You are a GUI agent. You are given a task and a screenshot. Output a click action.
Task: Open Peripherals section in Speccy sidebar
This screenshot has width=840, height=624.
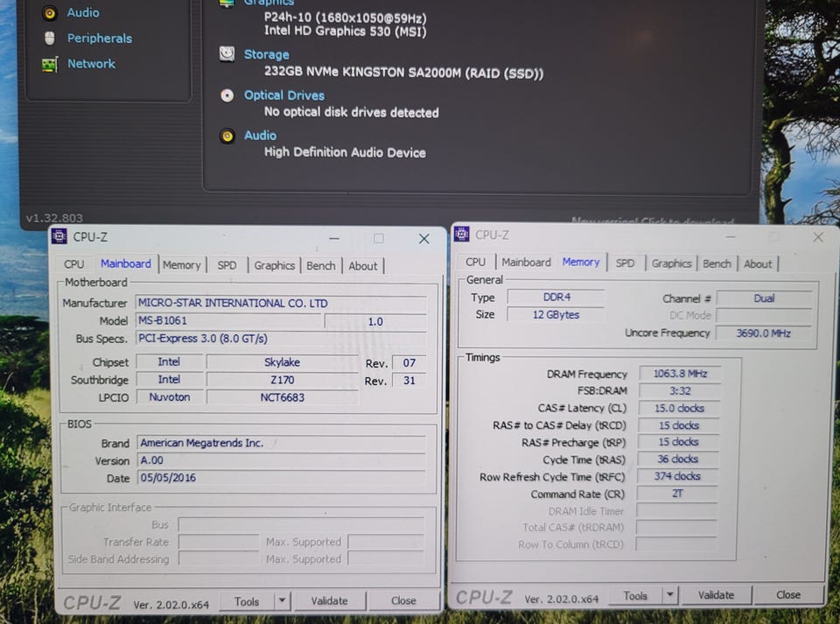100,38
